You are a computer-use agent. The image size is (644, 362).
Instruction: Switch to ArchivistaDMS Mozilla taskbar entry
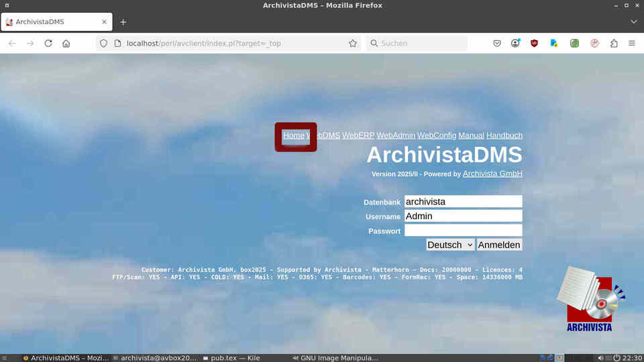(x=66, y=358)
